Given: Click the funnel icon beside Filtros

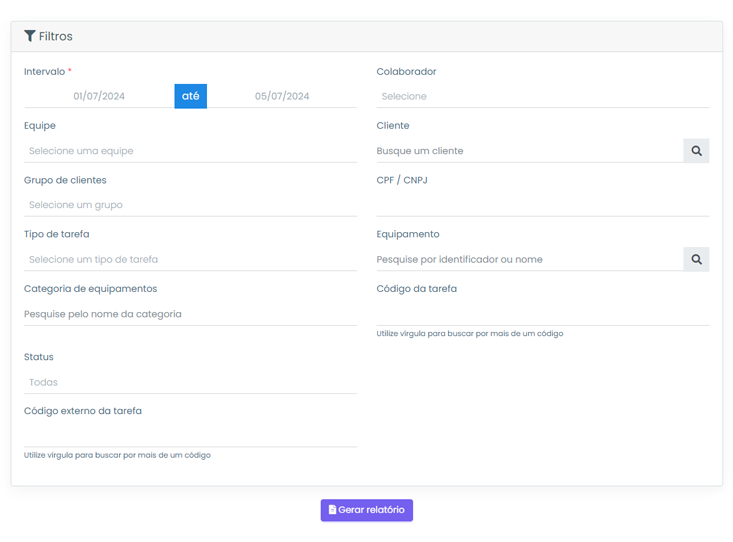Looking at the screenshot, I should click(x=30, y=36).
